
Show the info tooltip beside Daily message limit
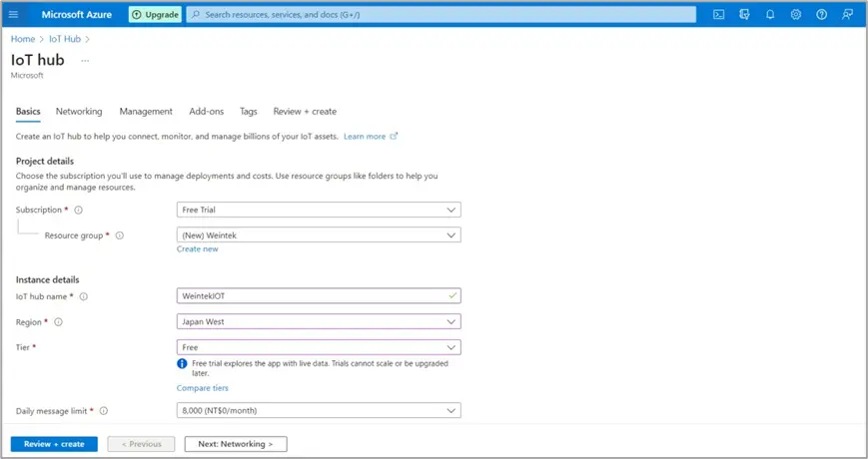[x=104, y=411]
